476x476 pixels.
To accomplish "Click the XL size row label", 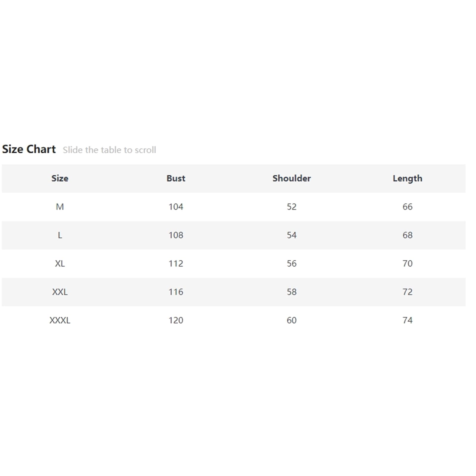I will [60, 264].
